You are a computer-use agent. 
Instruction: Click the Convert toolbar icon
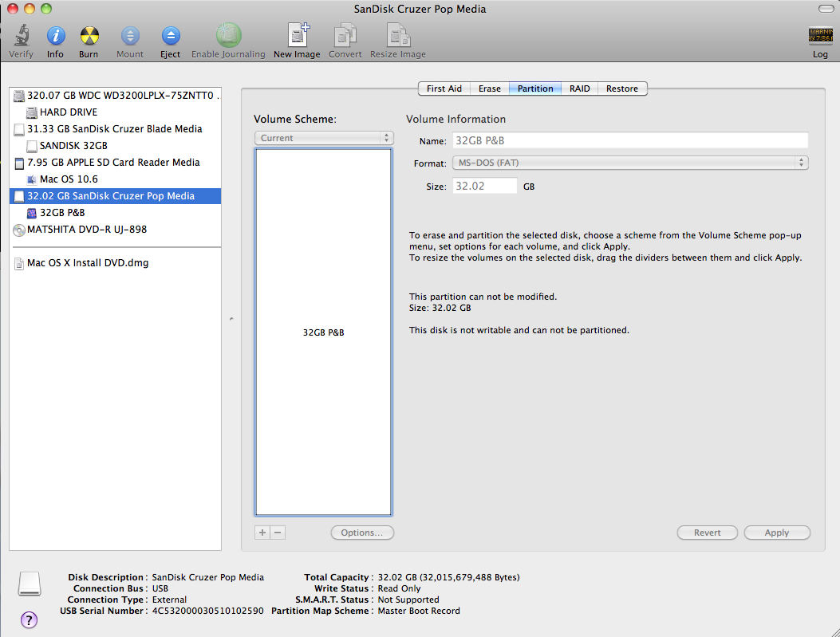tap(345, 35)
